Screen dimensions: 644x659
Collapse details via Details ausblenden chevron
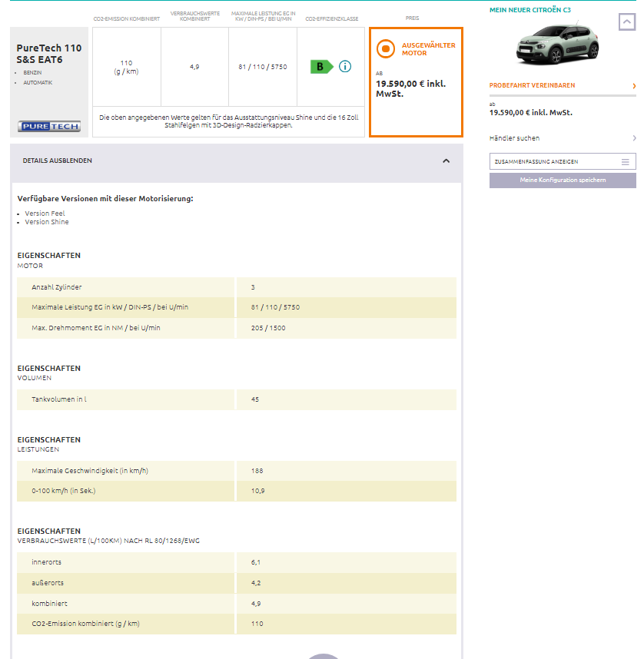446,161
